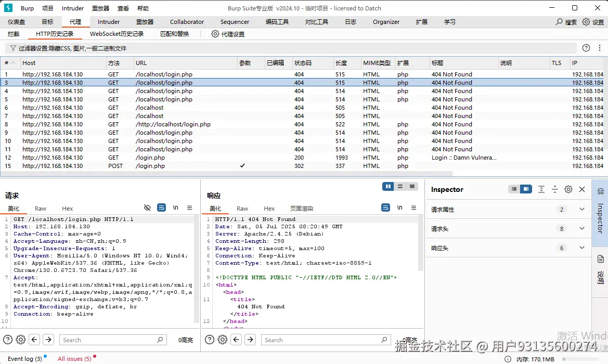Select combined tab layout icon

(x=412, y=187)
